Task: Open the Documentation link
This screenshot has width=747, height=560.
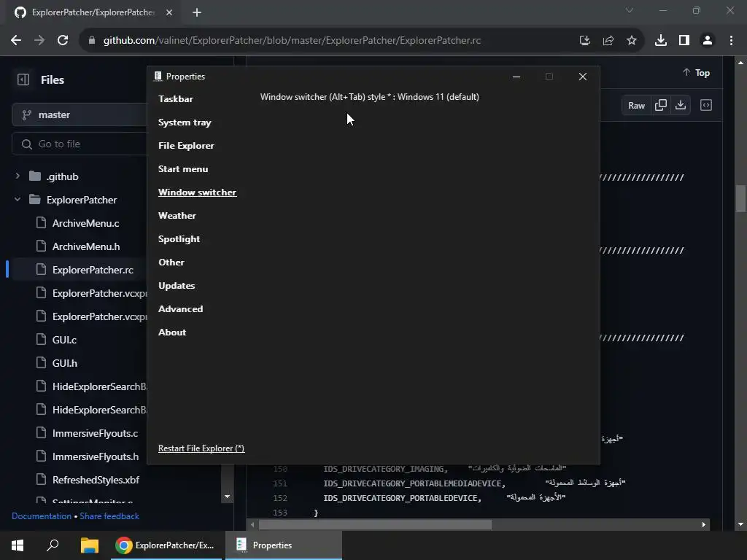Action: point(42,516)
